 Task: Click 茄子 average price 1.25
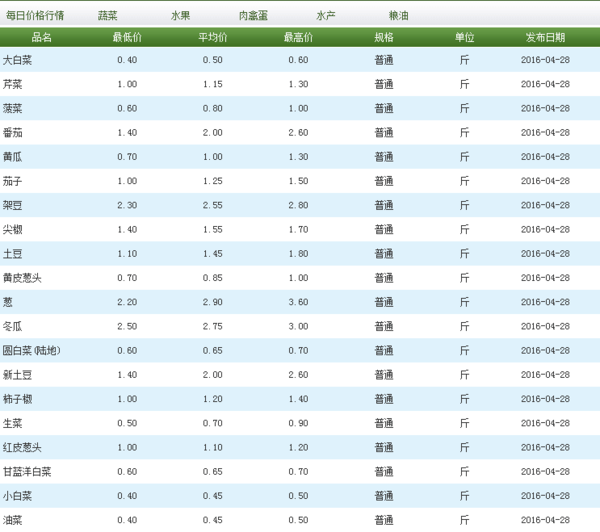tap(213, 181)
